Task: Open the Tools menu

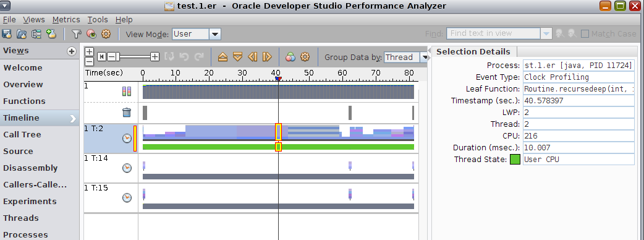Action: [97, 19]
